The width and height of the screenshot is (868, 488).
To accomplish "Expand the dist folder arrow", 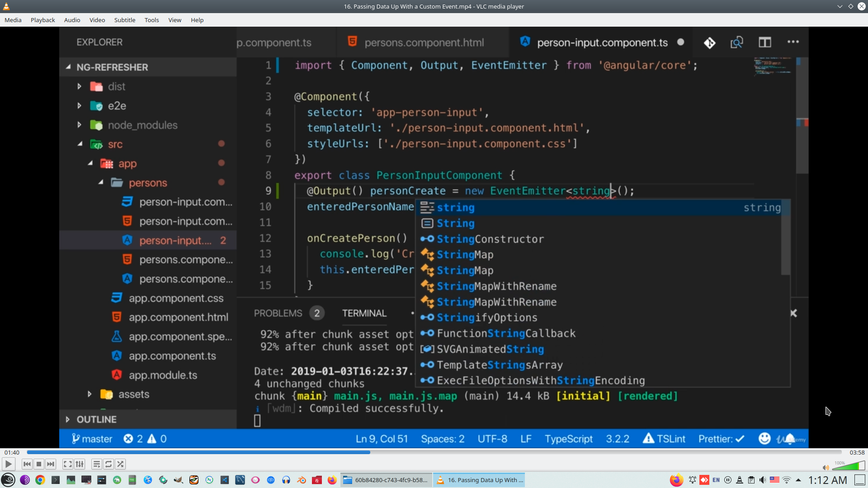I will coord(80,86).
